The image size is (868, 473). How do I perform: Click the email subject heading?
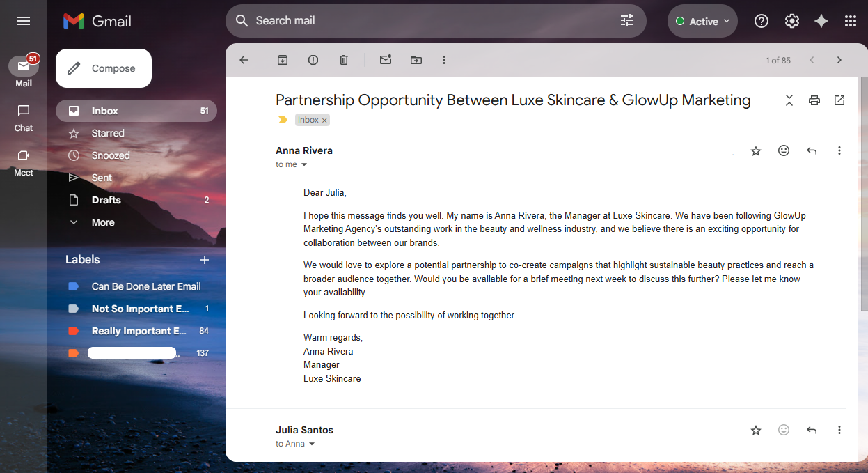(513, 100)
